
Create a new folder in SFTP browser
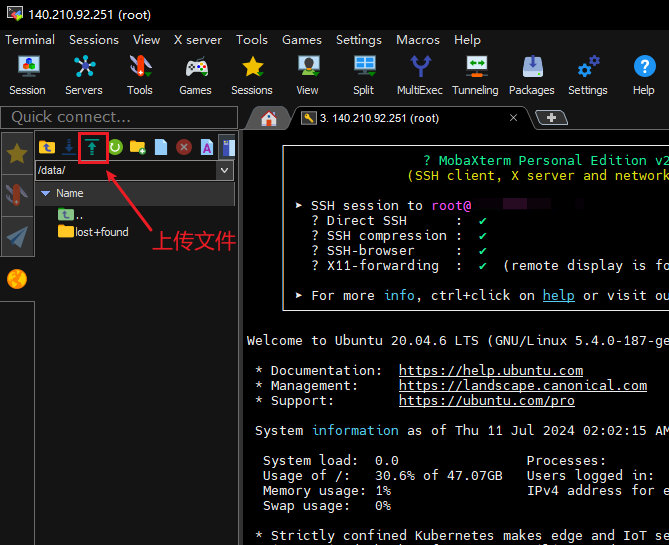pos(138,147)
